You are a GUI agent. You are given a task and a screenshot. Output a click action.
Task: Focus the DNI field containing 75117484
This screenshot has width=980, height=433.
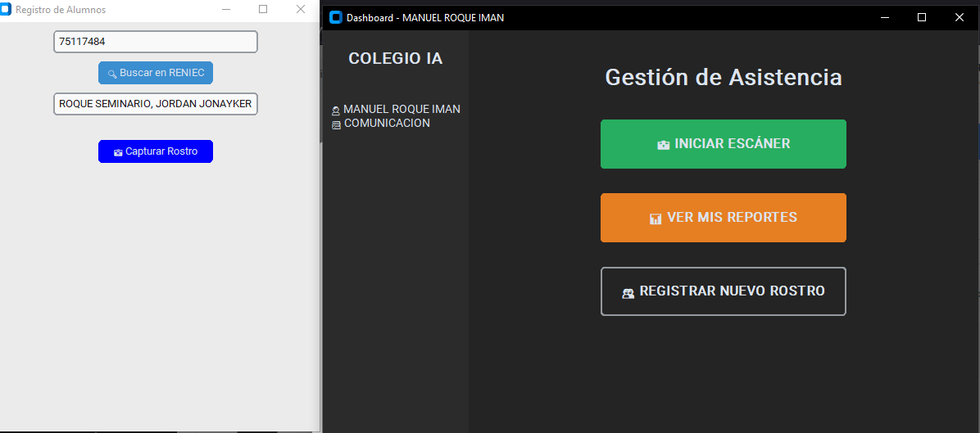click(156, 42)
